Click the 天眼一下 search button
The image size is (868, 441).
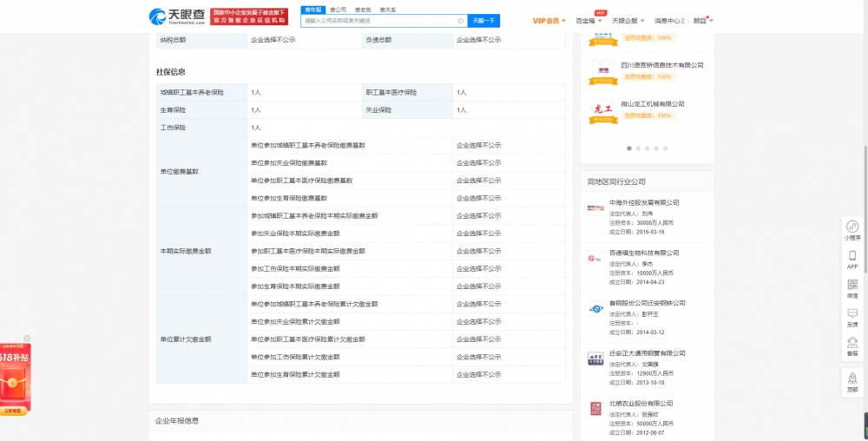(x=483, y=21)
